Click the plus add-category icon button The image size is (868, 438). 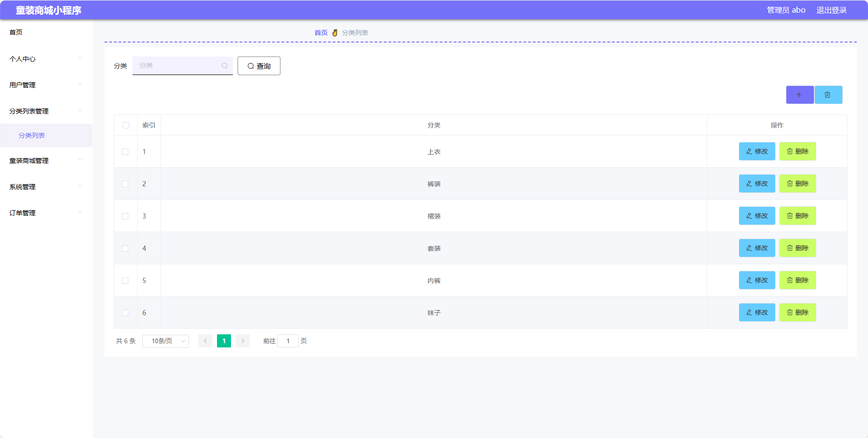coord(800,95)
